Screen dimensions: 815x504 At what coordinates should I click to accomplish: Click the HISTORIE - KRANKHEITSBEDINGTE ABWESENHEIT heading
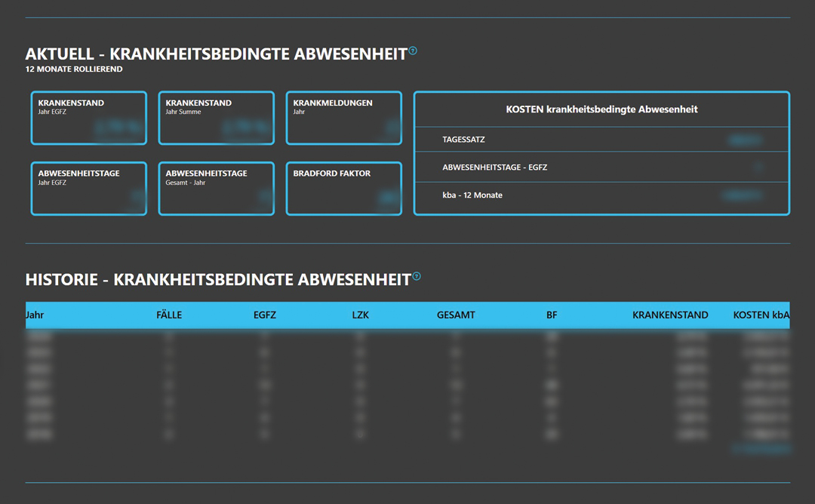pos(218,279)
